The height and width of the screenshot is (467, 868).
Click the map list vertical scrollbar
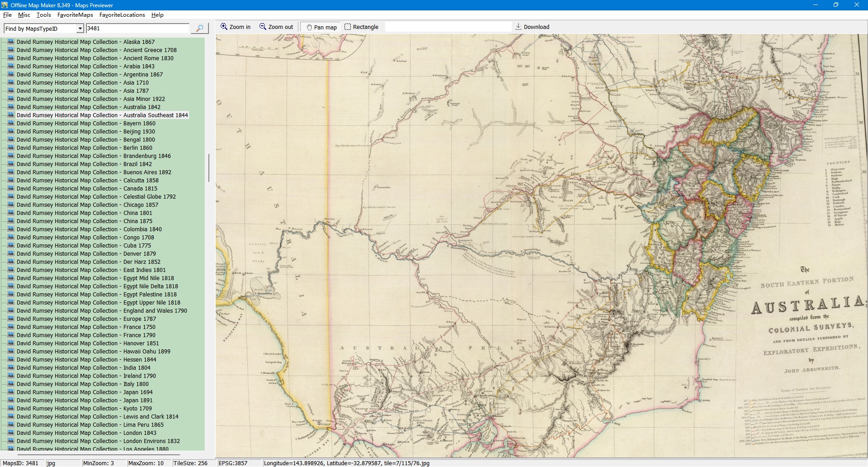point(208,167)
